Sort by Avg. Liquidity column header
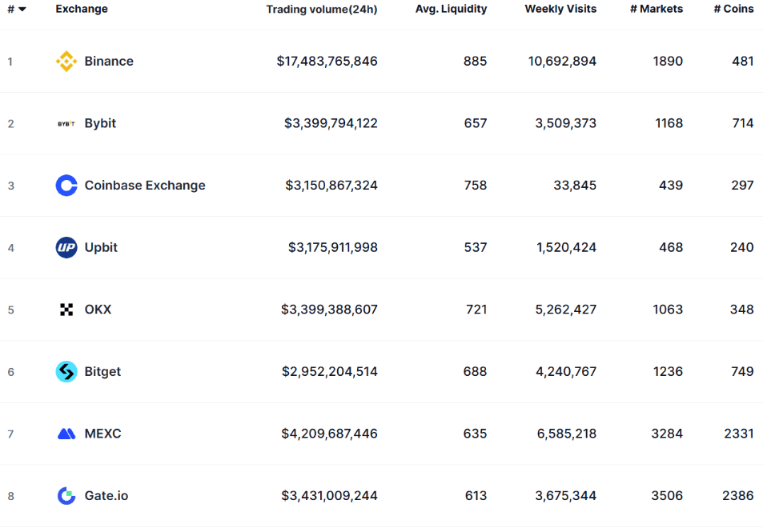 [451, 10]
